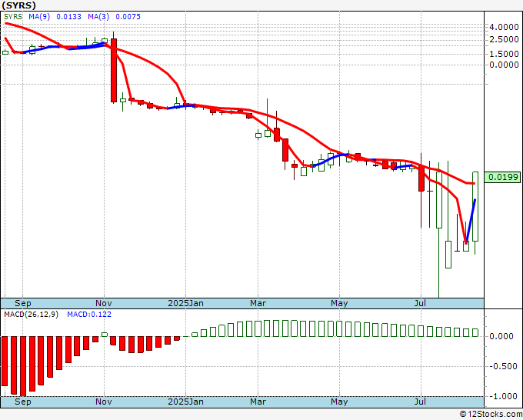Click the Mar label on MACD axis
Screen dimensions: 523x420
pos(258,402)
